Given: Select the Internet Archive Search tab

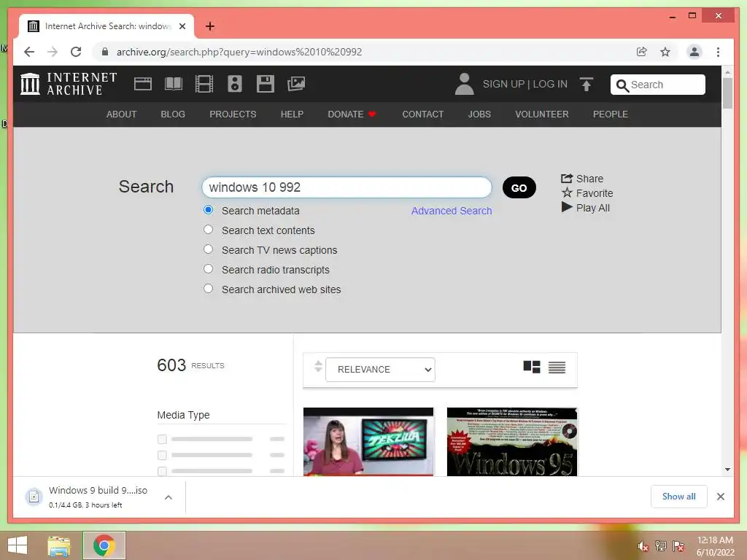Looking at the screenshot, I should pos(107,26).
